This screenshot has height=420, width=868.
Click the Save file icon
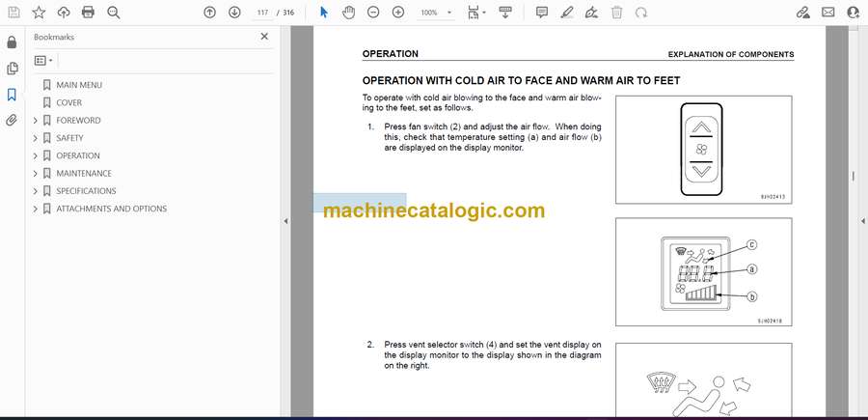point(14,13)
